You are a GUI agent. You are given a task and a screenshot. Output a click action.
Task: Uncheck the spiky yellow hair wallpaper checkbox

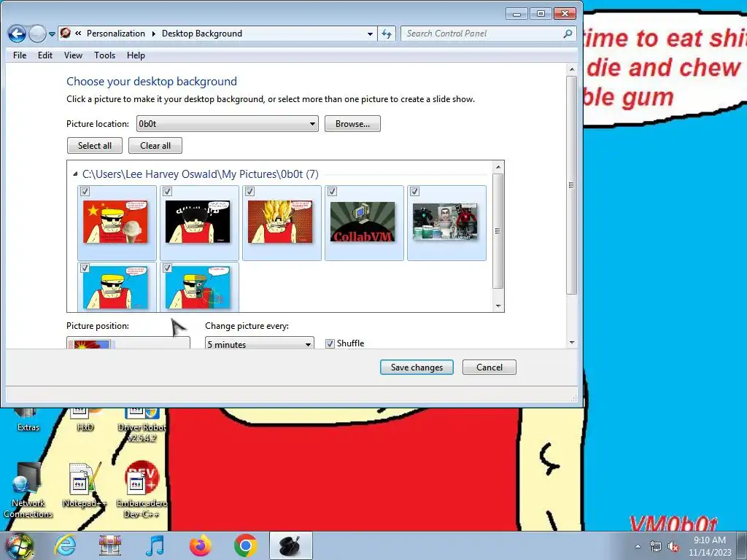(249, 192)
